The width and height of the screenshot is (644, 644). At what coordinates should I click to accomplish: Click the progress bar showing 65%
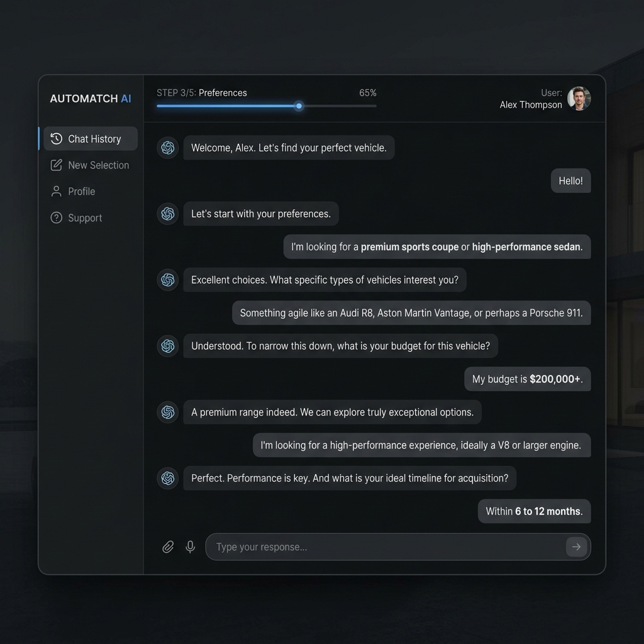[266, 106]
